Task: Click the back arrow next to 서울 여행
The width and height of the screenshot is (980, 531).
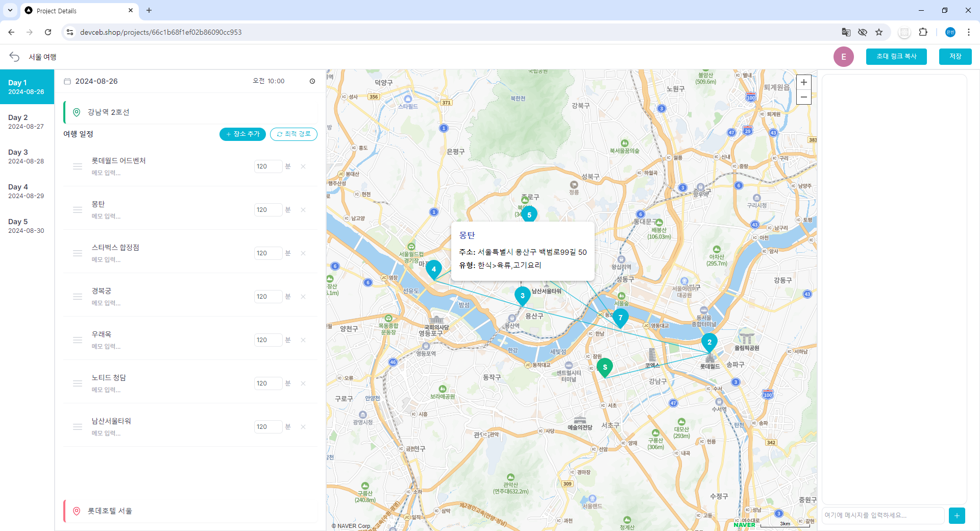Action: point(14,57)
